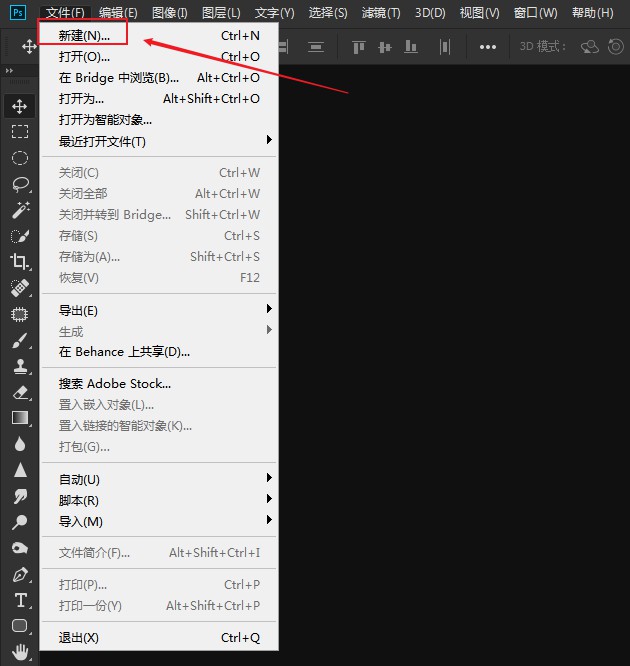Choose 打开(O)... menu entry
The height and width of the screenshot is (666, 630).
(x=159, y=56)
